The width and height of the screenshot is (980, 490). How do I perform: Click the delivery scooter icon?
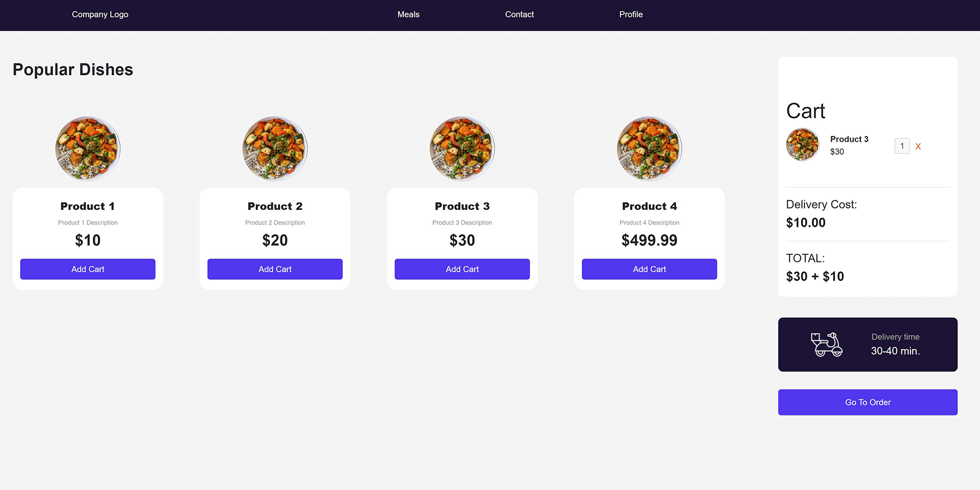click(x=826, y=345)
